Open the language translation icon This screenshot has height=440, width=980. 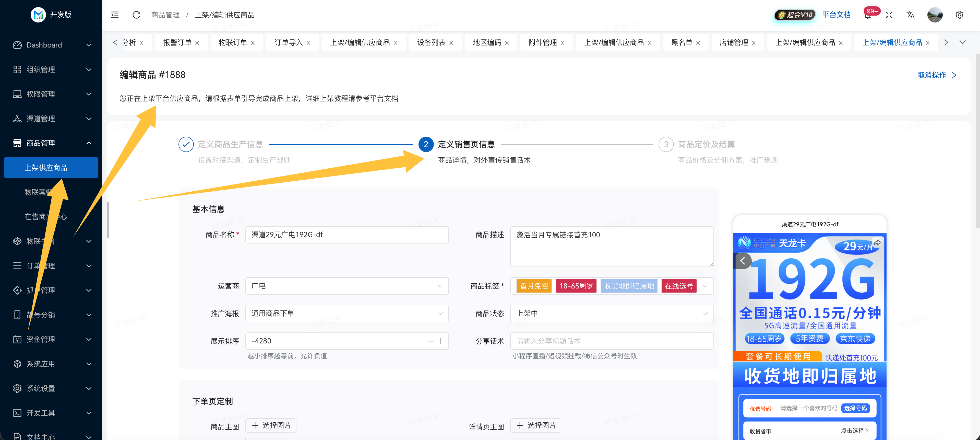click(x=910, y=15)
